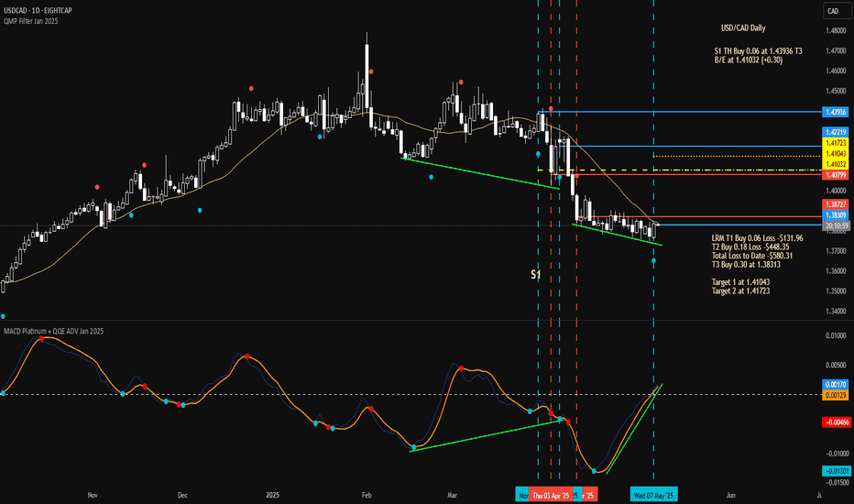Click the 1.38309 blue price label
The height and width of the screenshot is (504, 854).
[836, 215]
